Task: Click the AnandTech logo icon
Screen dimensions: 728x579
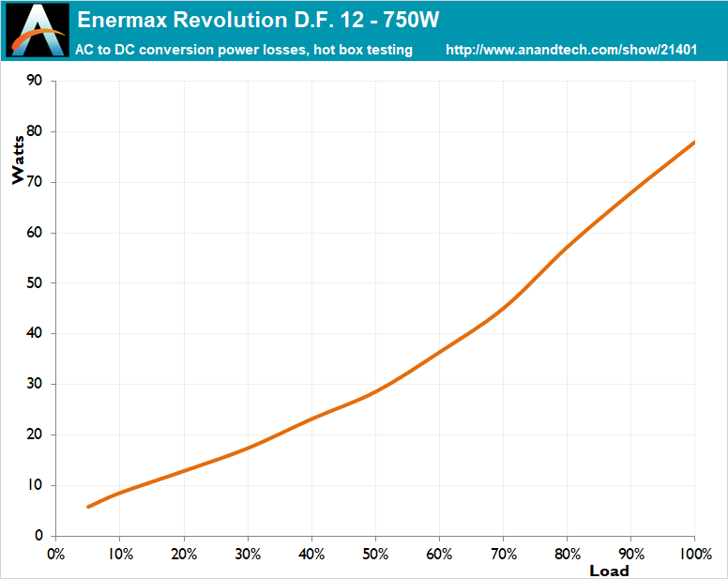Action: (x=38, y=30)
